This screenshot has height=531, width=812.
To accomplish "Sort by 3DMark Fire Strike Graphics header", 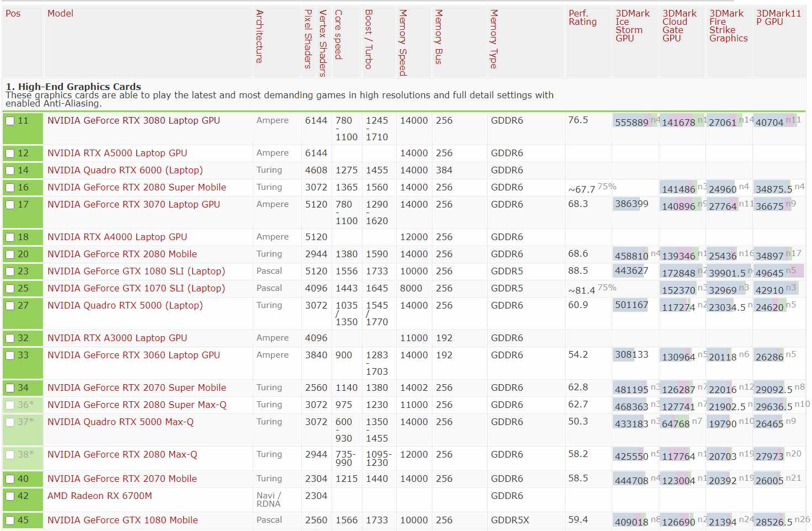I will [729, 25].
